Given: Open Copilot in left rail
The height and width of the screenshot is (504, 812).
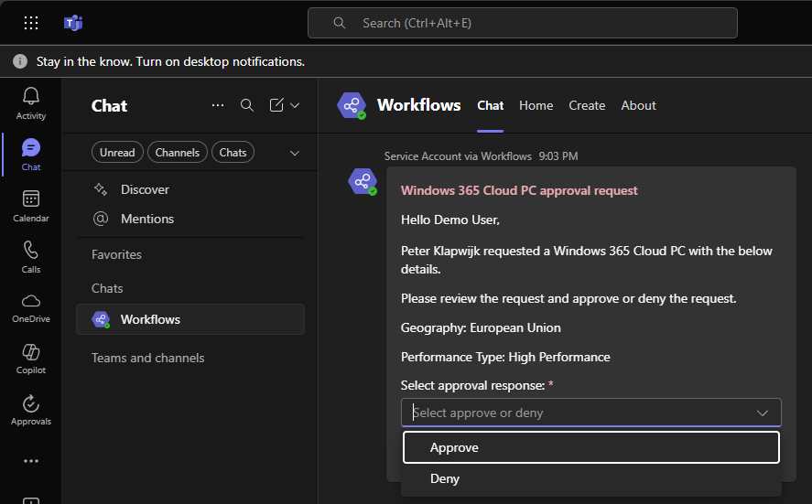Looking at the screenshot, I should (x=31, y=359).
